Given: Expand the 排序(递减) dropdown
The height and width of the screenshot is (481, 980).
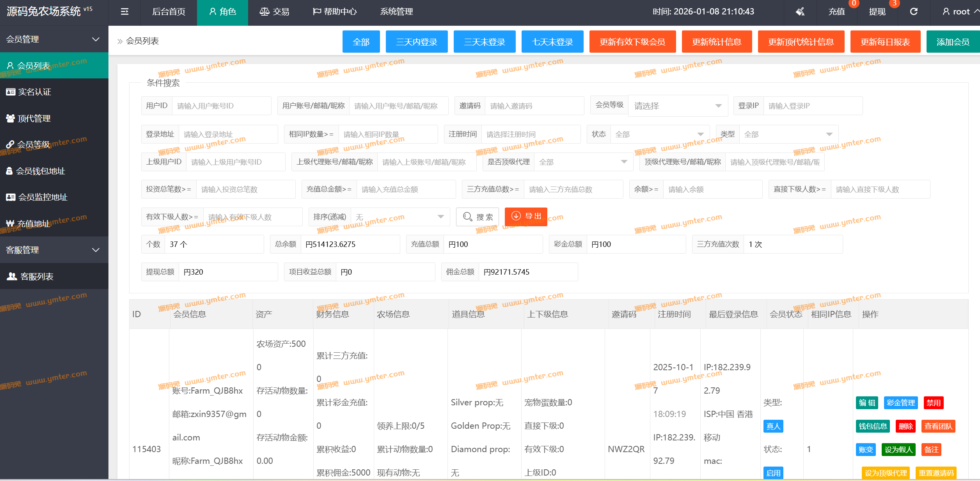Looking at the screenshot, I should click(400, 217).
